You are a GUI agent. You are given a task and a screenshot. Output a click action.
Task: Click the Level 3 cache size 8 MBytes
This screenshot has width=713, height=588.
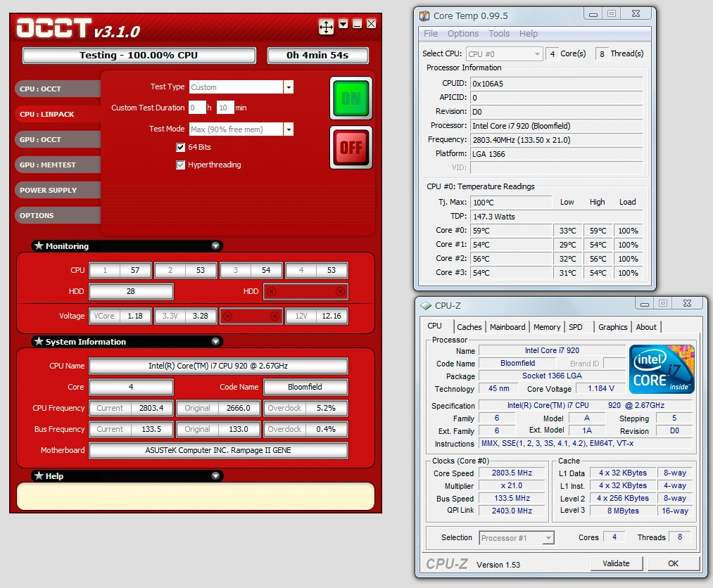623,511
